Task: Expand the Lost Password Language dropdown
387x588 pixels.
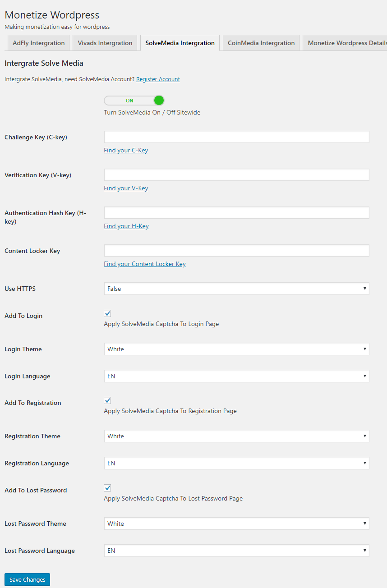Action: coord(236,551)
